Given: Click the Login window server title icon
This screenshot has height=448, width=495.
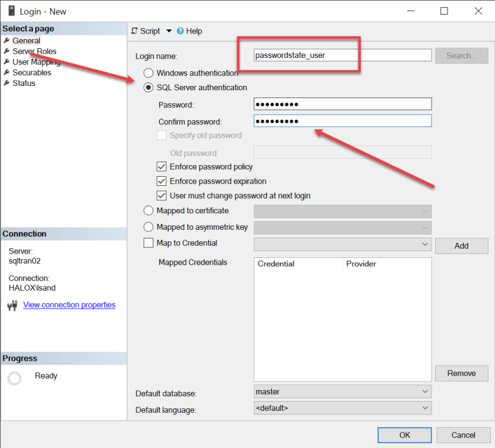Looking at the screenshot, I should pyautogui.click(x=12, y=11).
